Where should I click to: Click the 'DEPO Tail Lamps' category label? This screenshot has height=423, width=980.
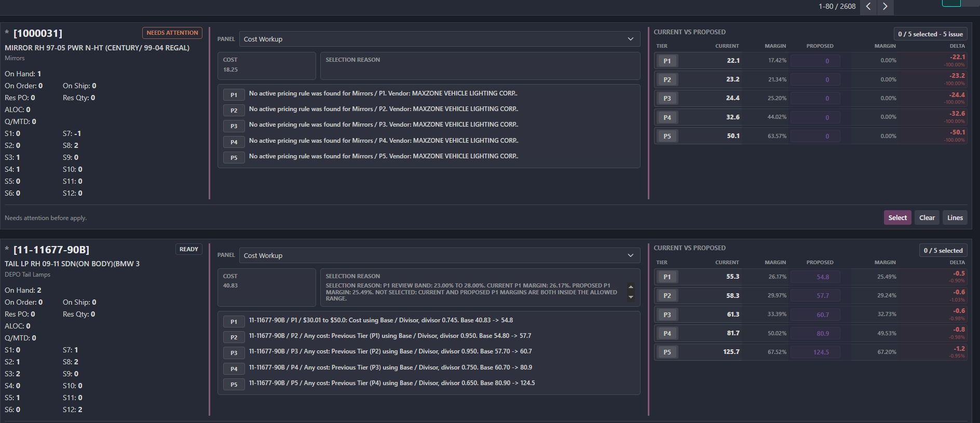coord(28,275)
